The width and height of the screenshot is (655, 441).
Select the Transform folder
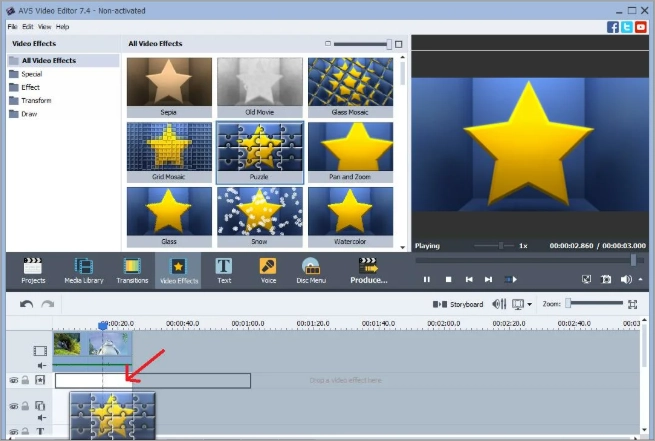[x=30, y=101]
